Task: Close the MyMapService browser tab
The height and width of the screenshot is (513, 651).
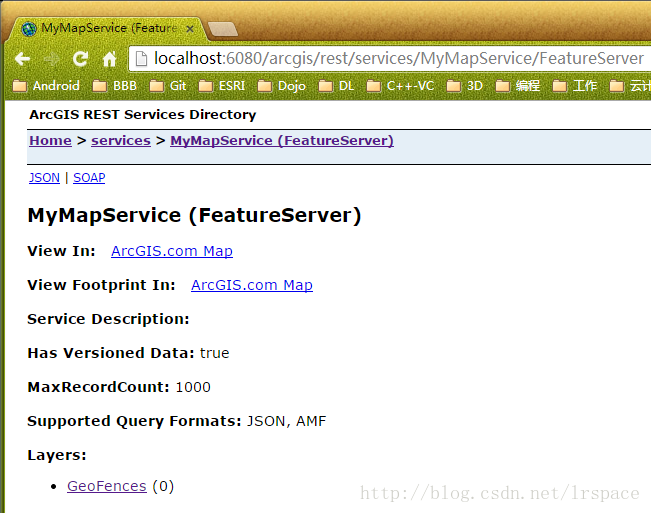Action: click(x=190, y=29)
